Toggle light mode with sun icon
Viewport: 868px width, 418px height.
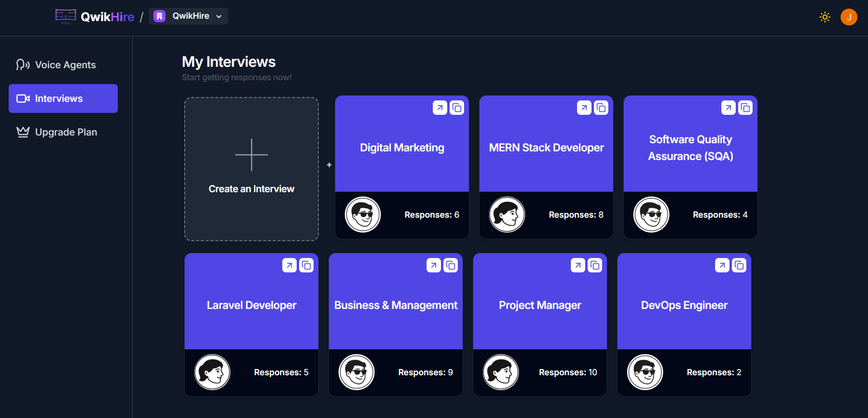click(825, 17)
